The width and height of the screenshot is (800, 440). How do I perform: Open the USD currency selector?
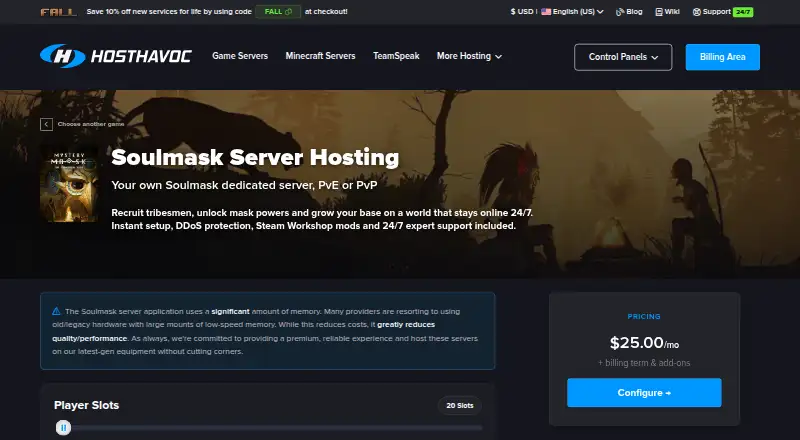coord(521,12)
